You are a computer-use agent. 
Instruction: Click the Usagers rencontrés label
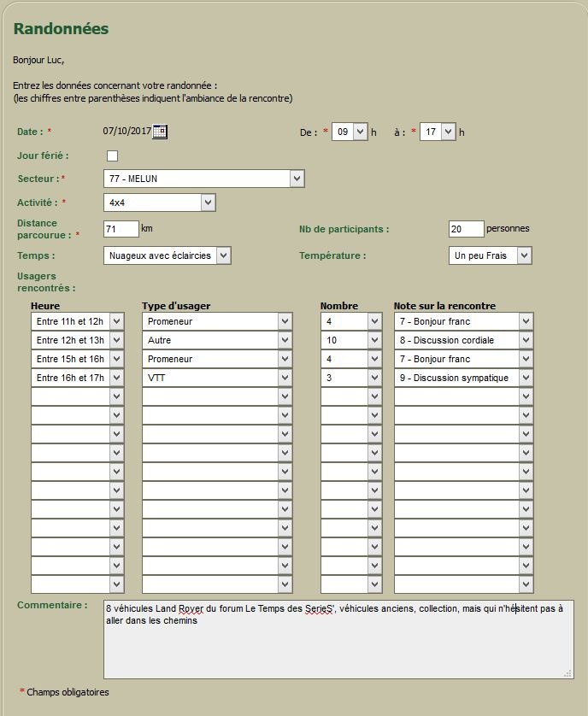point(46,282)
